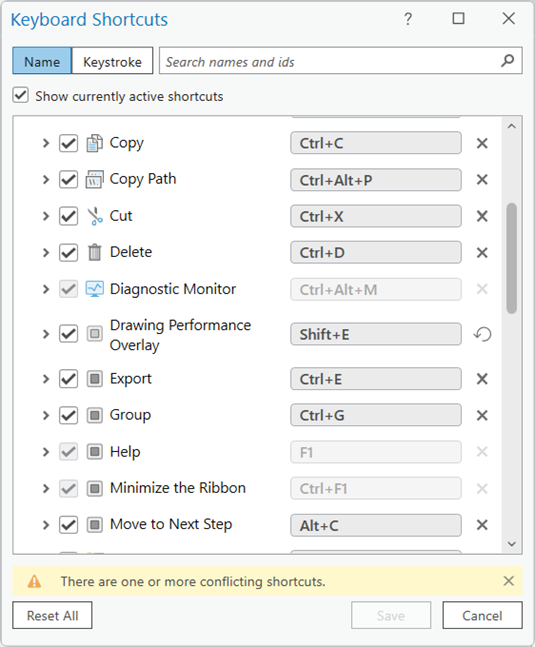Image resolution: width=535 pixels, height=647 pixels.
Task: Click the Export command icon
Action: pos(94,379)
